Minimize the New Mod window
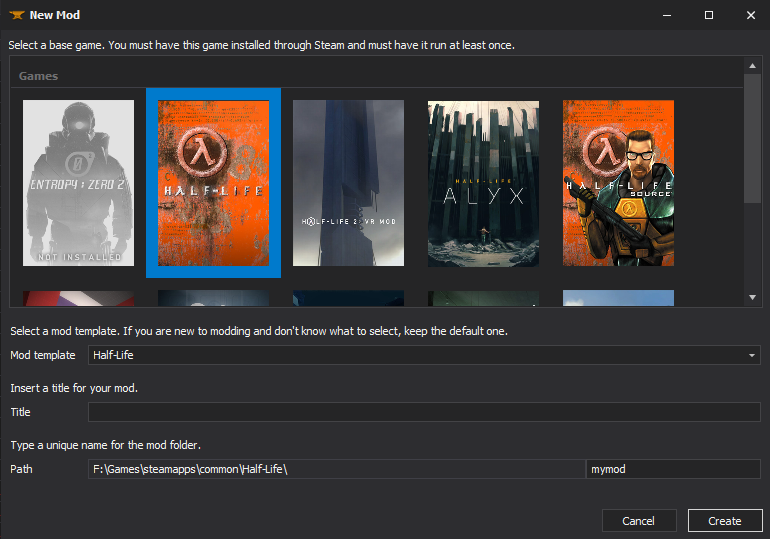Viewport: 770px width, 539px height. click(x=667, y=15)
